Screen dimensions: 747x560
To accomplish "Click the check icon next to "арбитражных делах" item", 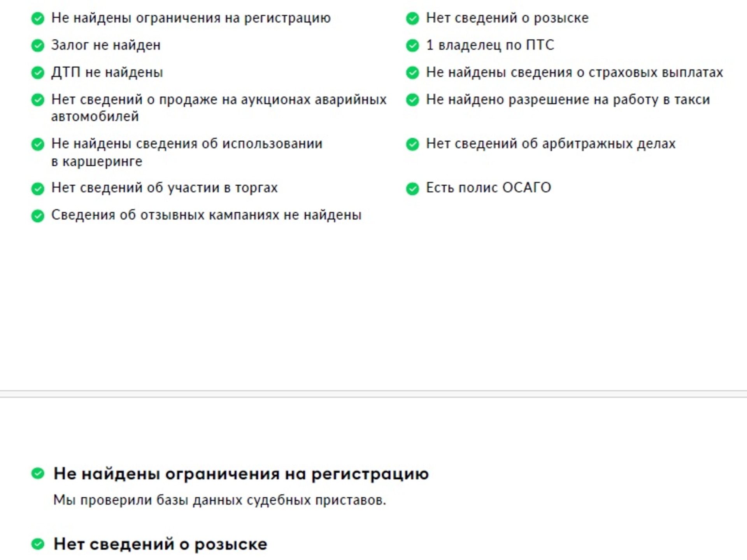I will tap(412, 144).
